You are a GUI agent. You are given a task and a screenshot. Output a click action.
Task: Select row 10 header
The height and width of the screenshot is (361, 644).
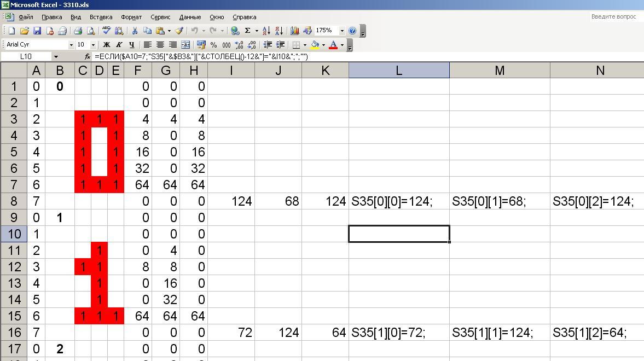[x=14, y=234]
